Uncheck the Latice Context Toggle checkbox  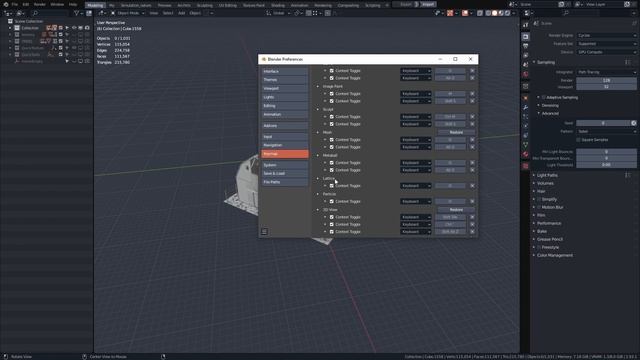click(x=331, y=186)
